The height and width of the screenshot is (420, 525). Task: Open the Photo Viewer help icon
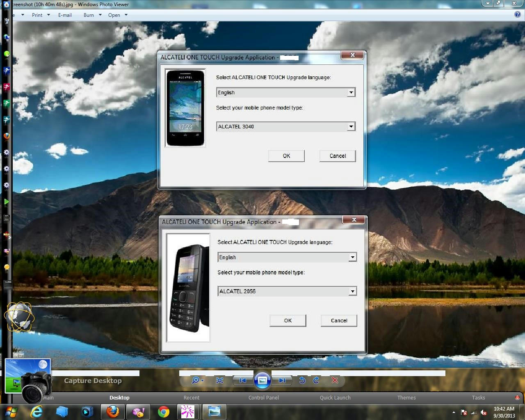[x=518, y=14]
